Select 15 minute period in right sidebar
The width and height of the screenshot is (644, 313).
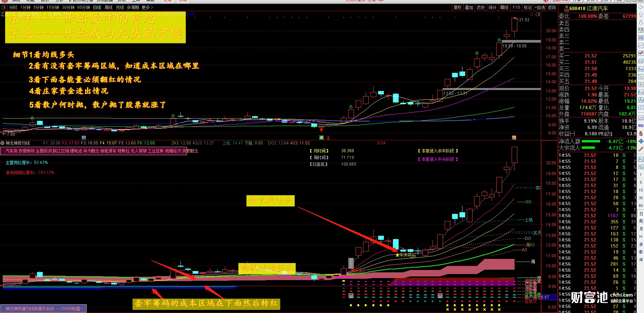tap(641, 190)
